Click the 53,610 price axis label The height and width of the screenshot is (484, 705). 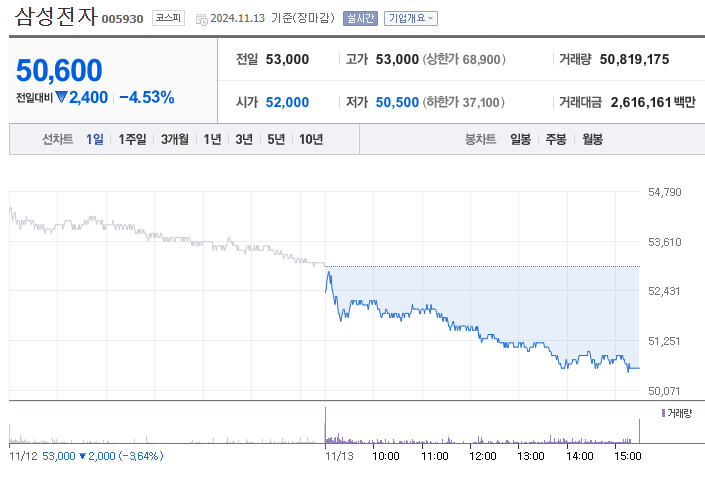665,242
